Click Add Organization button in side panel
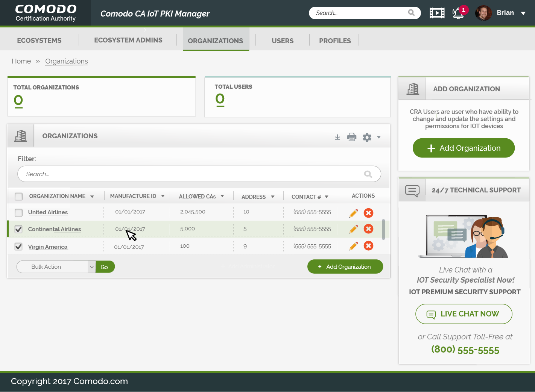 point(464,148)
